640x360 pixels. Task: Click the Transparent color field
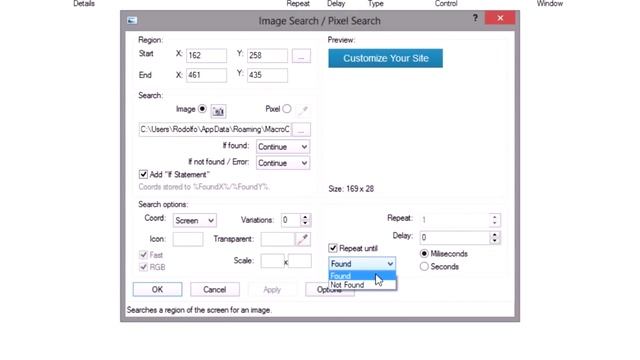[278, 239]
